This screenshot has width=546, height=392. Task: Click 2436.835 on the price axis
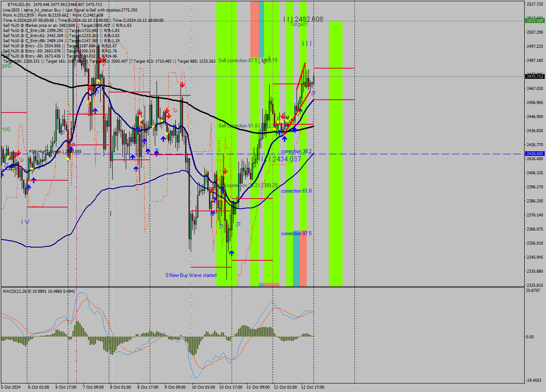click(535, 130)
